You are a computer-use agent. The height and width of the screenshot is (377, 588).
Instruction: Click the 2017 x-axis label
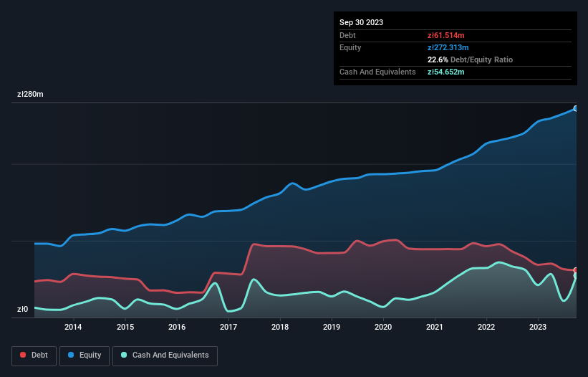(228, 327)
